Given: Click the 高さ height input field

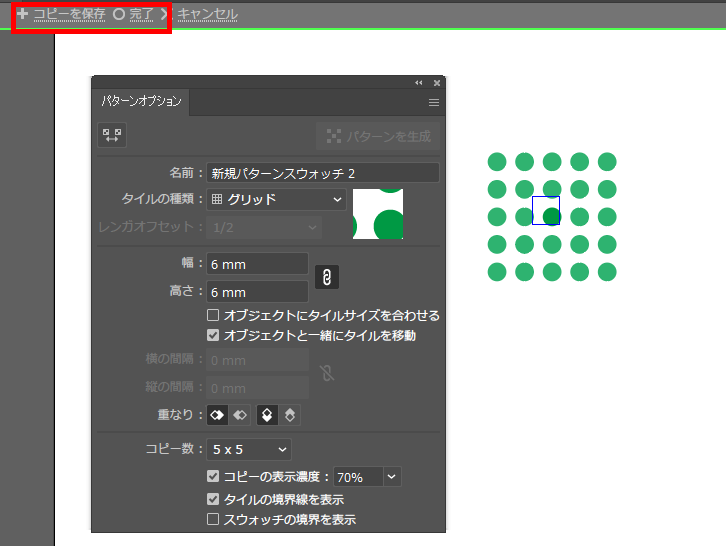Looking at the screenshot, I should pos(257,292).
